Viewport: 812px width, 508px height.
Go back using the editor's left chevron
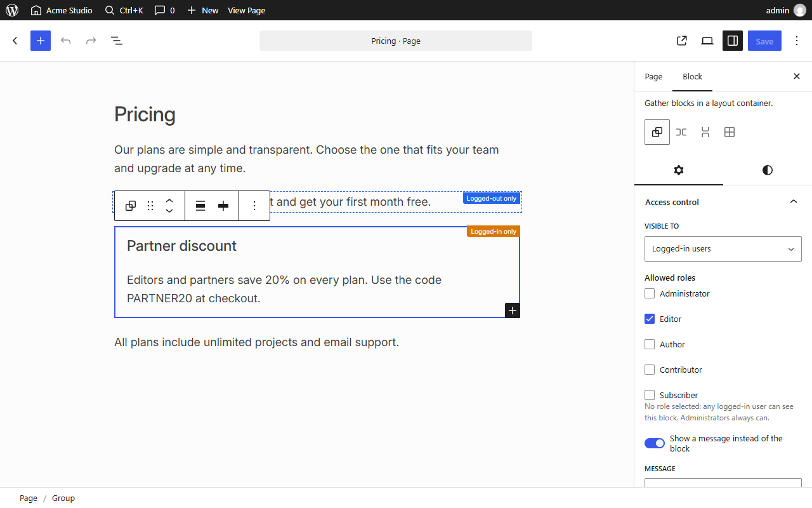click(15, 41)
